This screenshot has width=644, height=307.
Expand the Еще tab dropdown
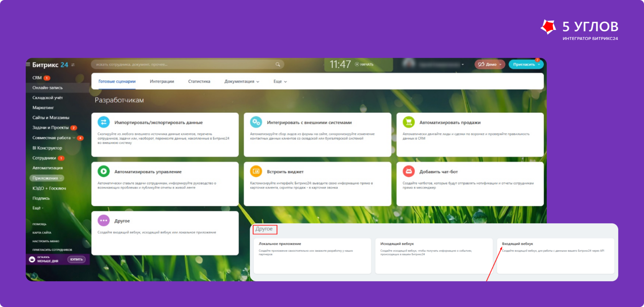point(280,81)
